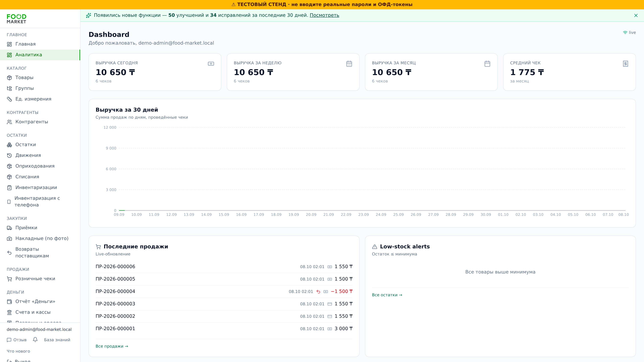The width and height of the screenshot is (644, 362).
Task: Click the warning icon next to Low-stock alerts
Action: tap(374, 247)
